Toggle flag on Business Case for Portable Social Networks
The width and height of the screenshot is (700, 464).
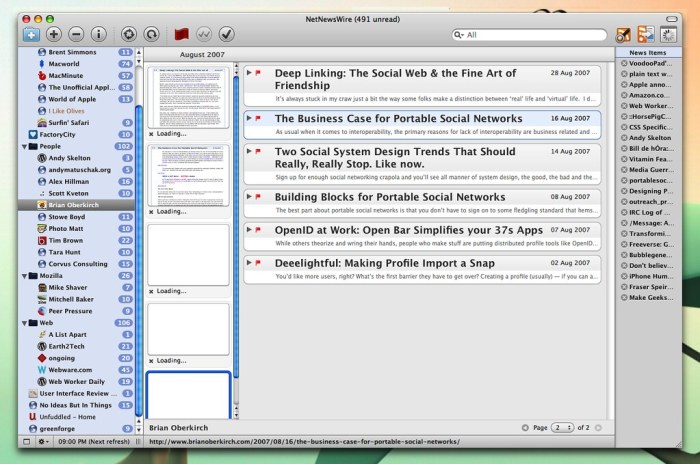258,118
